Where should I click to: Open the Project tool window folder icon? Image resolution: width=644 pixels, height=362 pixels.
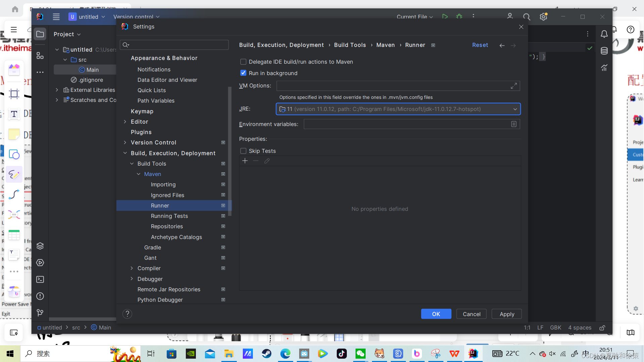(40, 34)
